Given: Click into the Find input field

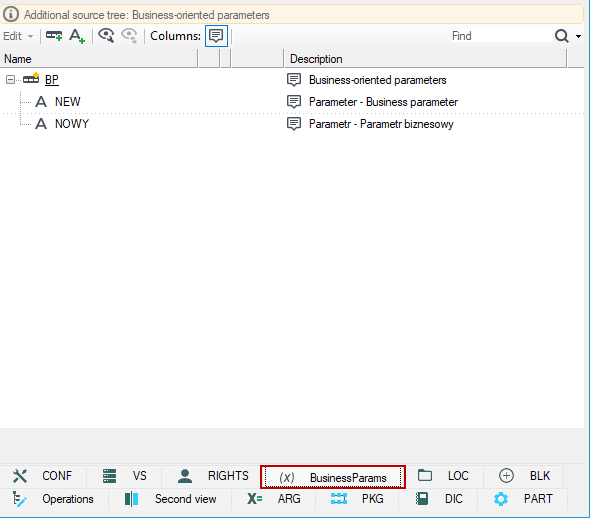Looking at the screenshot, I should (500, 36).
